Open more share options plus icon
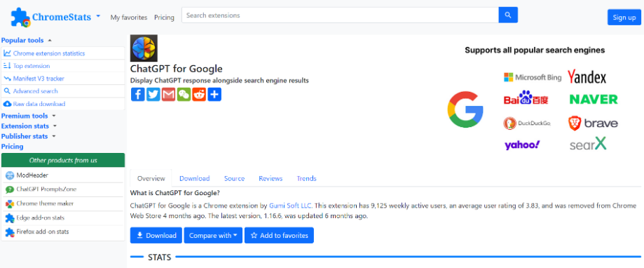The width and height of the screenshot is (644, 268). [214, 94]
